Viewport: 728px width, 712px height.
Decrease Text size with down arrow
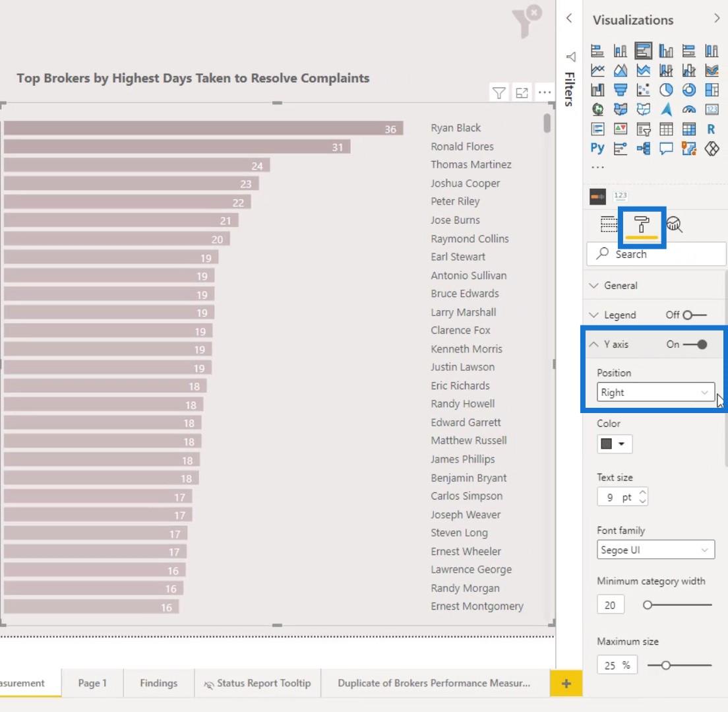tap(642, 501)
